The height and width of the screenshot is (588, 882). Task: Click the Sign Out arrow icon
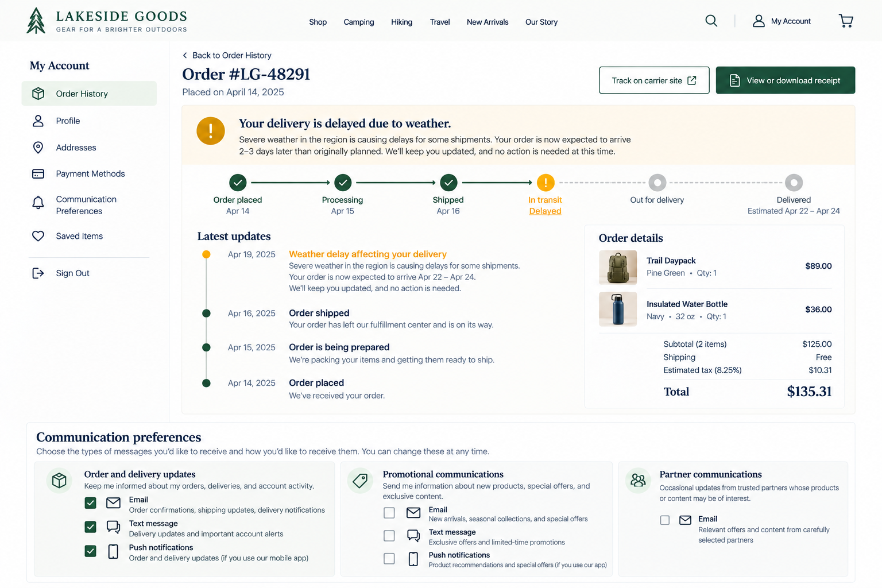38,273
